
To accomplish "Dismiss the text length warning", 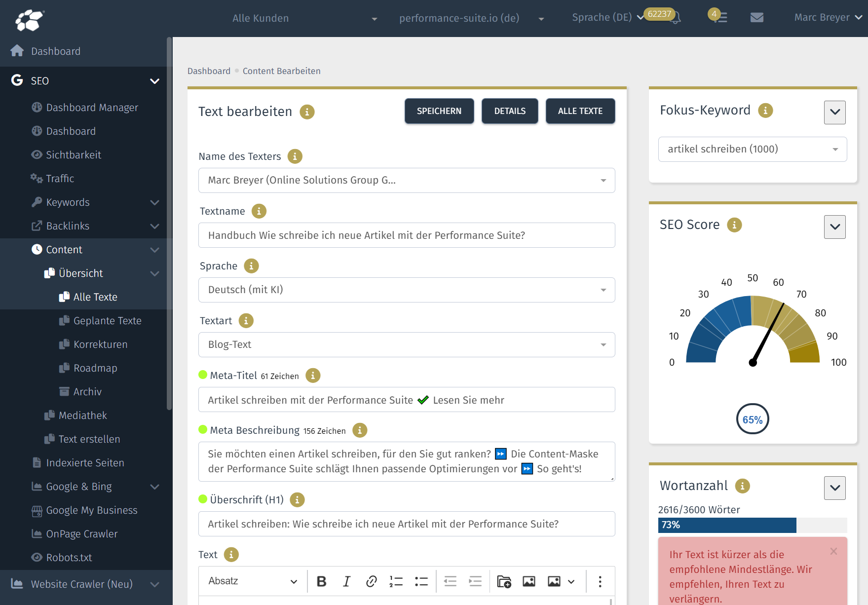I will (x=833, y=551).
